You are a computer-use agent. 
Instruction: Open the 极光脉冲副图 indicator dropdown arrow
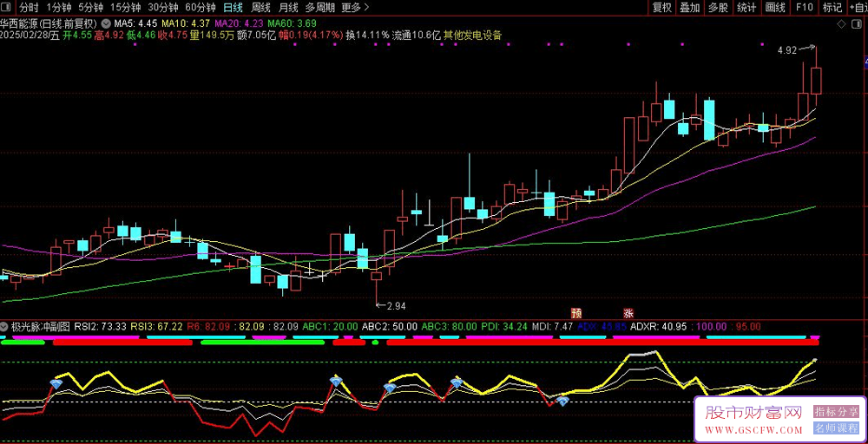(x=4, y=327)
